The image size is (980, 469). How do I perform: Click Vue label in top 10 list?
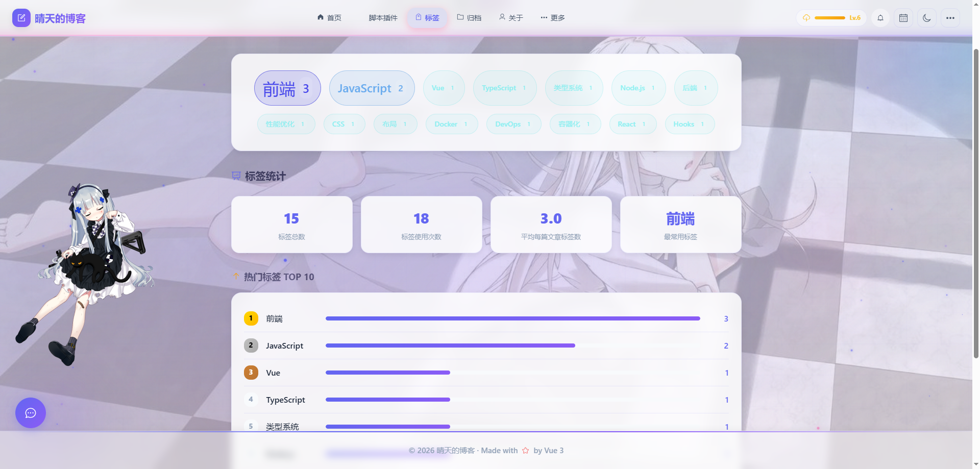273,373
